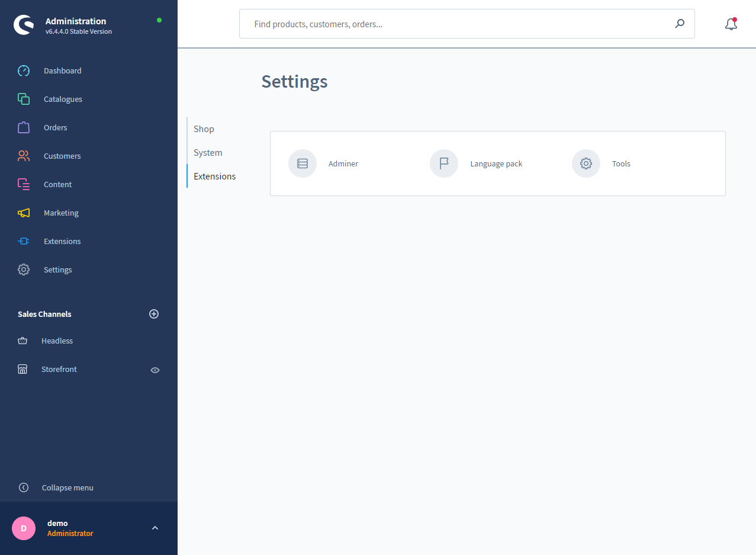Open the Tools gear icon

click(586, 163)
